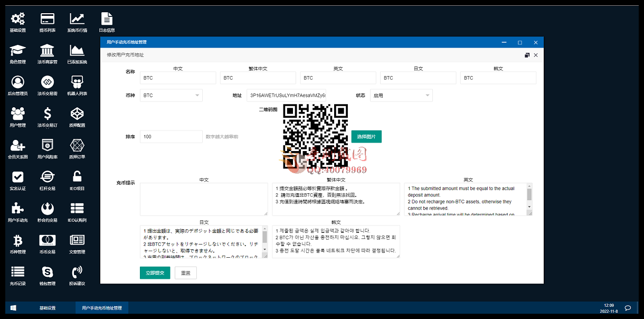Open the 机器人列表 icon
This screenshot has width=644, height=319.
tap(77, 82)
